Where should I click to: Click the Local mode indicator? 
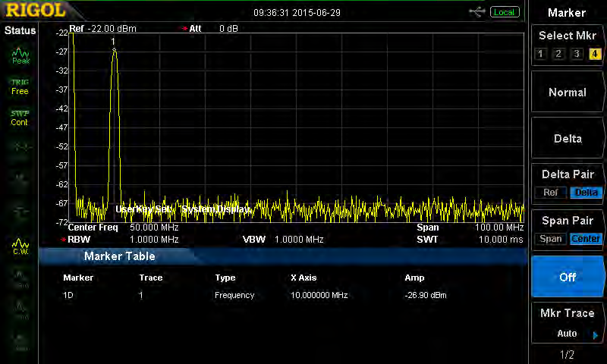point(504,12)
